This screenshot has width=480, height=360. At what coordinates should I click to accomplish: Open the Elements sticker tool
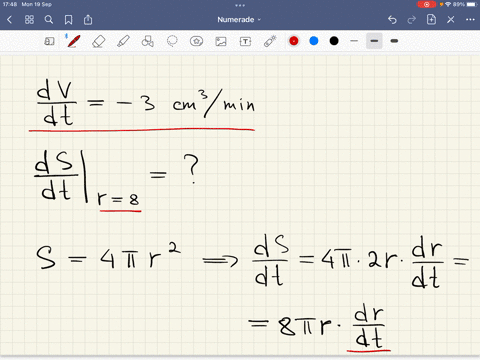196,41
